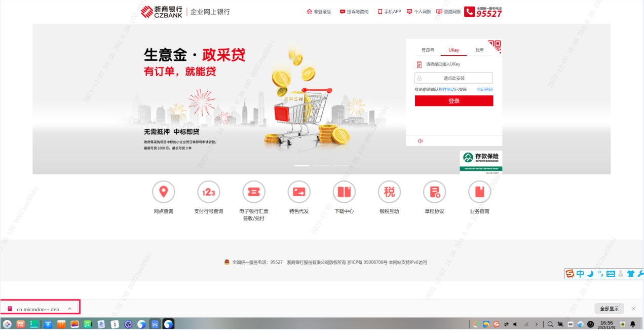Select the second banner carousel indicator

[x=322, y=166]
